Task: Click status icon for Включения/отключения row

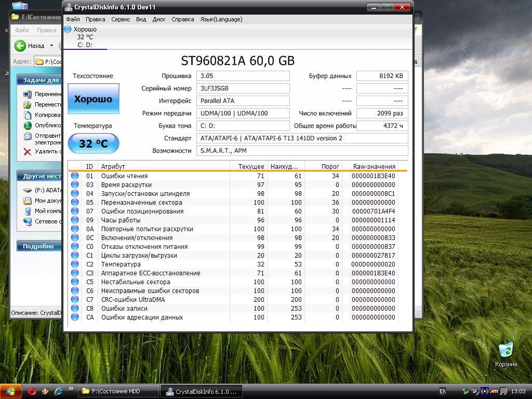Action: pyautogui.click(x=75, y=237)
